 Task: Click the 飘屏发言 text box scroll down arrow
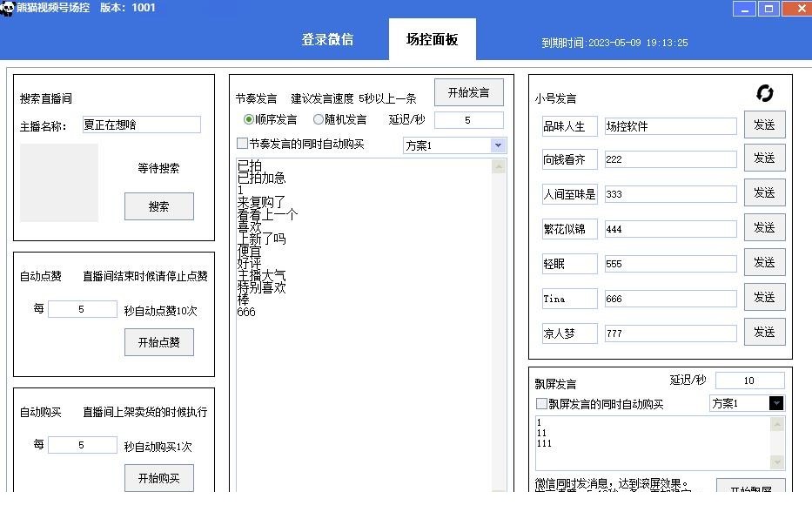[777, 461]
